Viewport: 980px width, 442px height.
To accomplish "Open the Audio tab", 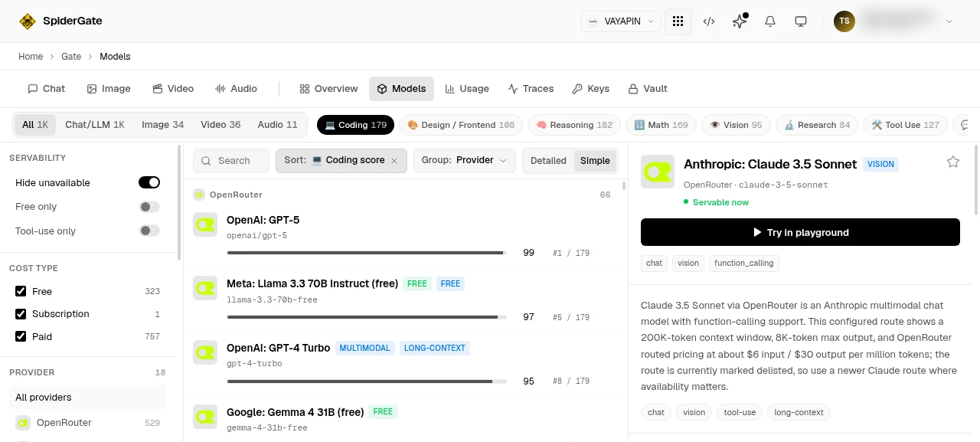I will click(x=236, y=89).
